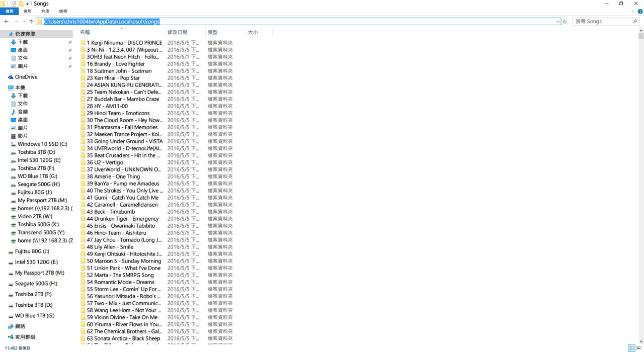Open the 常用 ribbon tab

28,11
